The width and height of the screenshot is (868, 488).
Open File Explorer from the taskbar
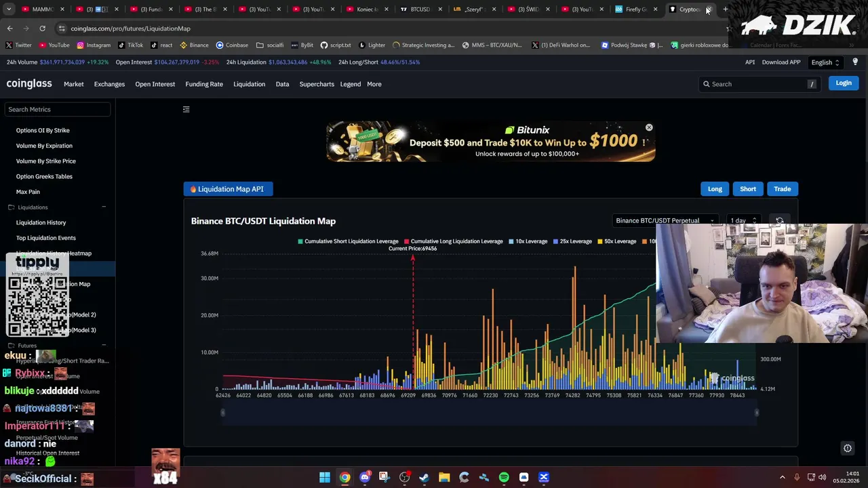444,477
